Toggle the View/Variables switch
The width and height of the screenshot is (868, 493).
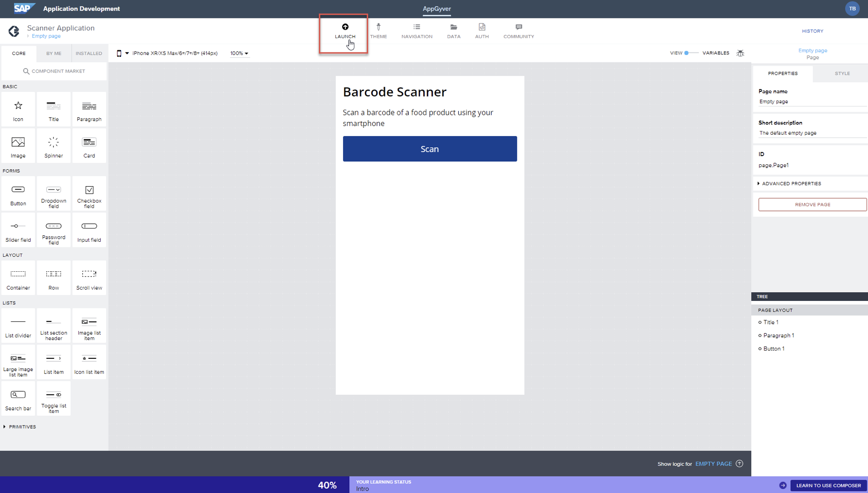[x=690, y=53]
